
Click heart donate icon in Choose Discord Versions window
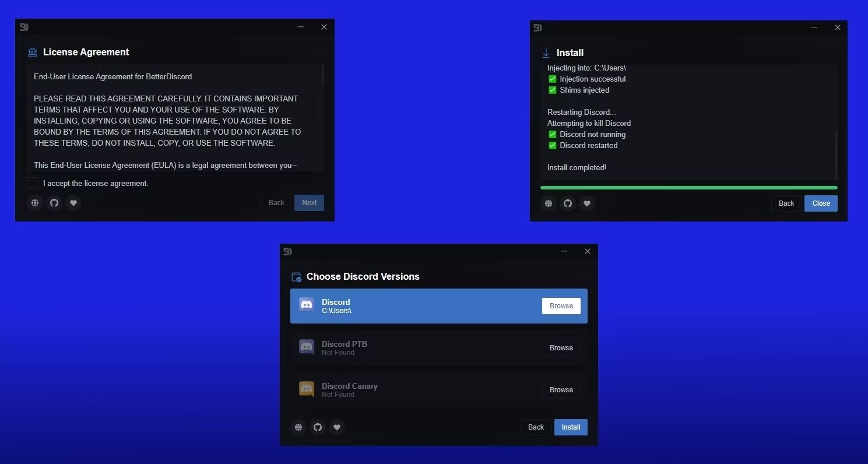337,427
